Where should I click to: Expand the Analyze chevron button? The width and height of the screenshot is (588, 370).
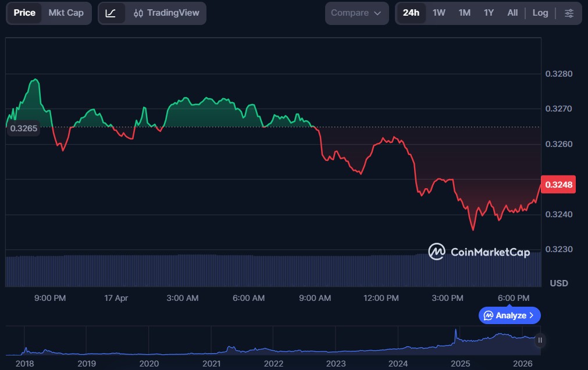(509, 315)
